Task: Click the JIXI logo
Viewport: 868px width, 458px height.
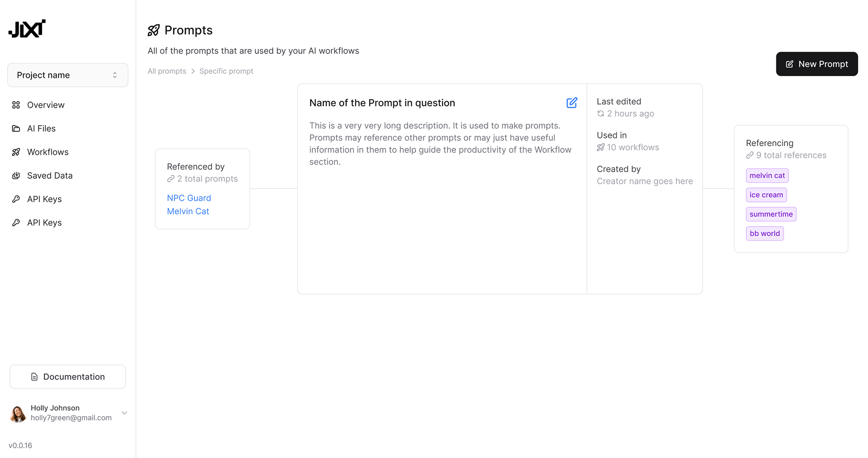Action: pos(27,29)
